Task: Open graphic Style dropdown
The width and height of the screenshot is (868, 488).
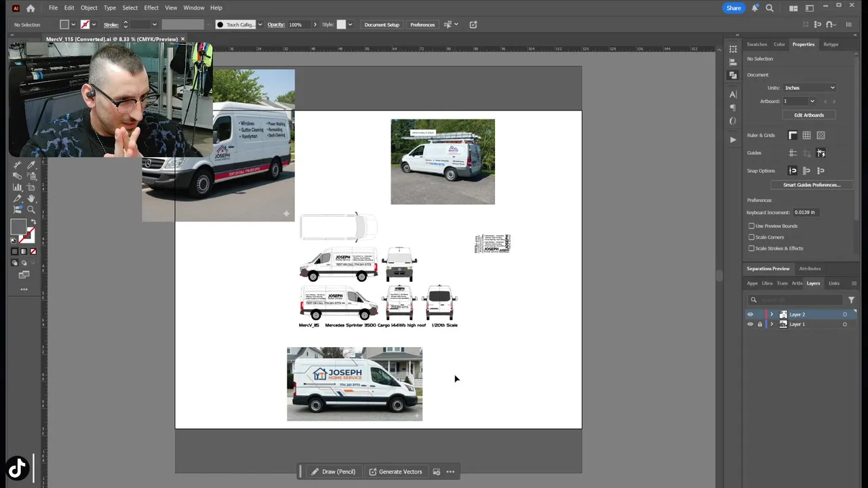Action: point(350,24)
